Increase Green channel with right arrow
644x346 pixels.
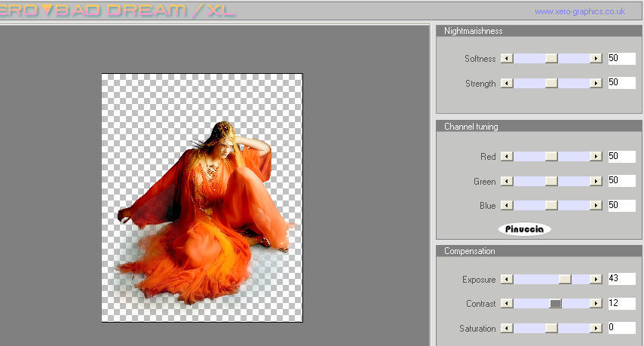point(596,181)
